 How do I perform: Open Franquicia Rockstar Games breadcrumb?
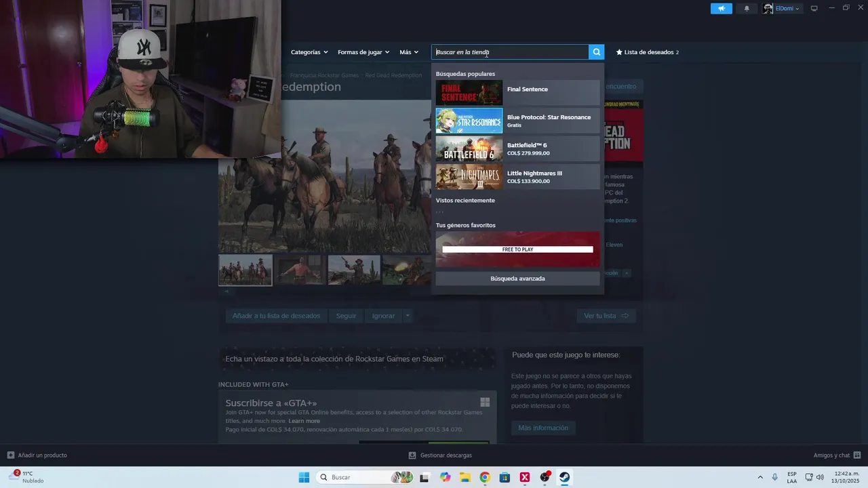(x=324, y=75)
